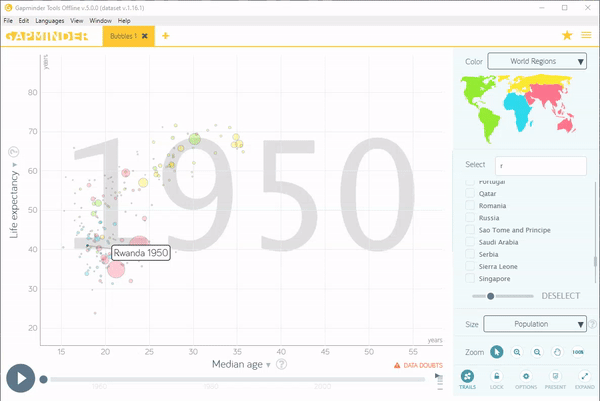Click the country list scrollbar thumb
The width and height of the screenshot is (600, 401).
(595, 261)
